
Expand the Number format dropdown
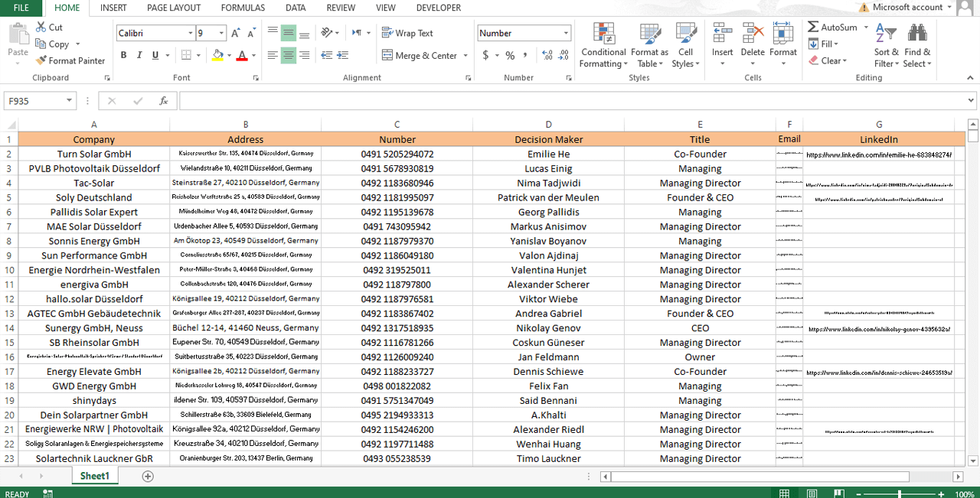566,33
